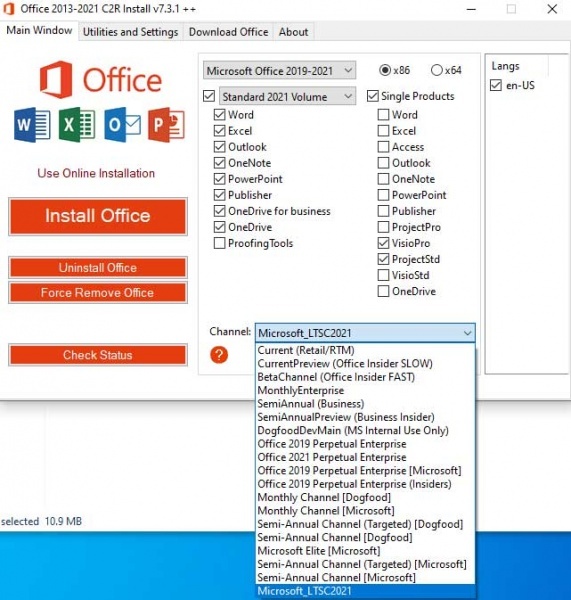Uncheck VisioPro under Single Products

click(x=383, y=243)
